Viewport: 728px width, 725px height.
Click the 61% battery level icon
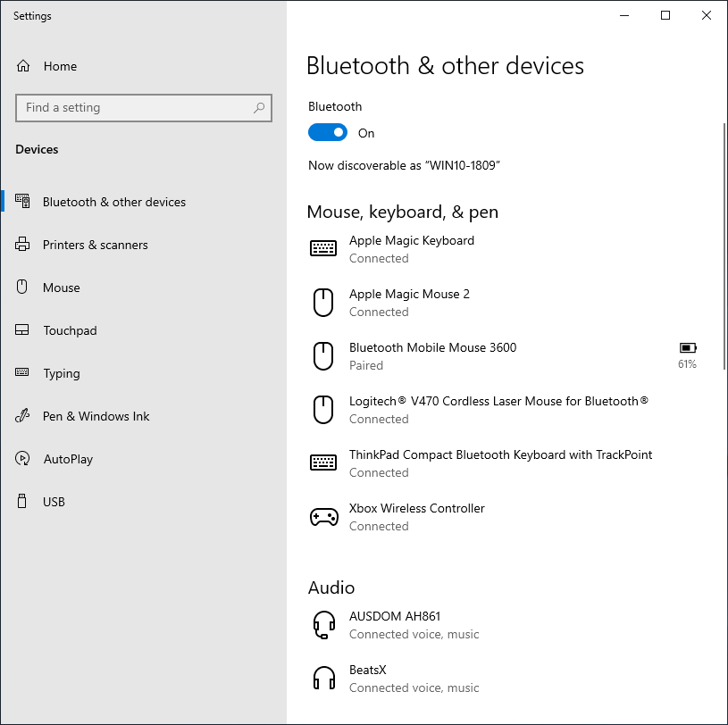tap(688, 347)
